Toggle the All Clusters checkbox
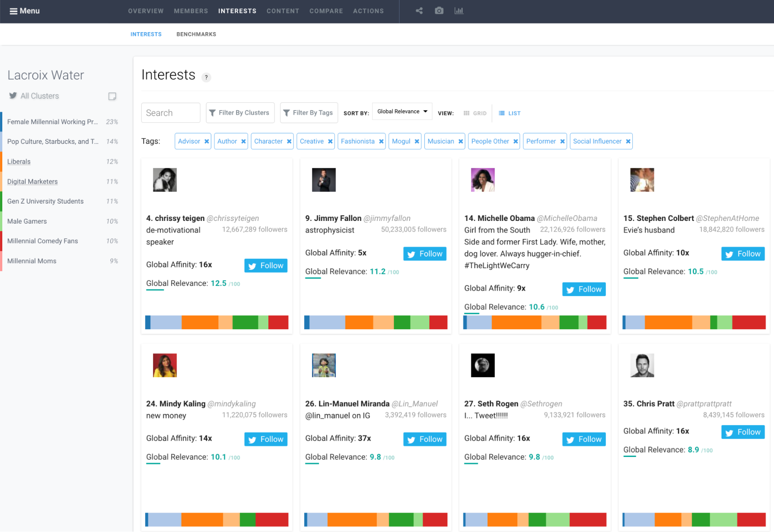The width and height of the screenshot is (774, 532). point(112,96)
